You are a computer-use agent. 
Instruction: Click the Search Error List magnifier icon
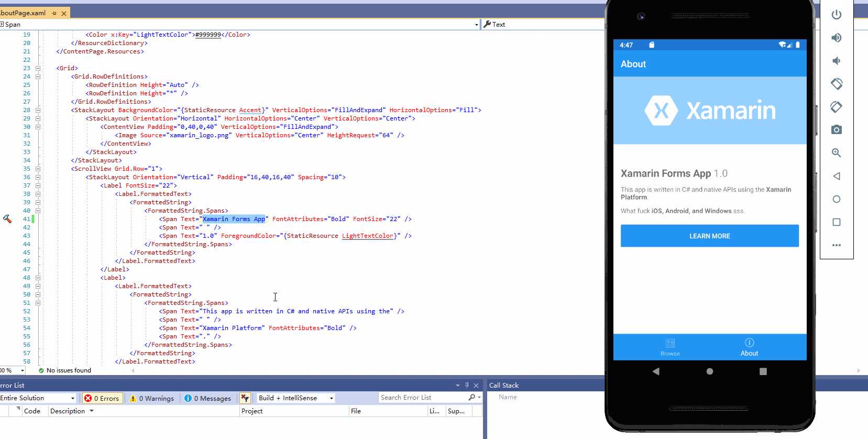tap(472, 398)
